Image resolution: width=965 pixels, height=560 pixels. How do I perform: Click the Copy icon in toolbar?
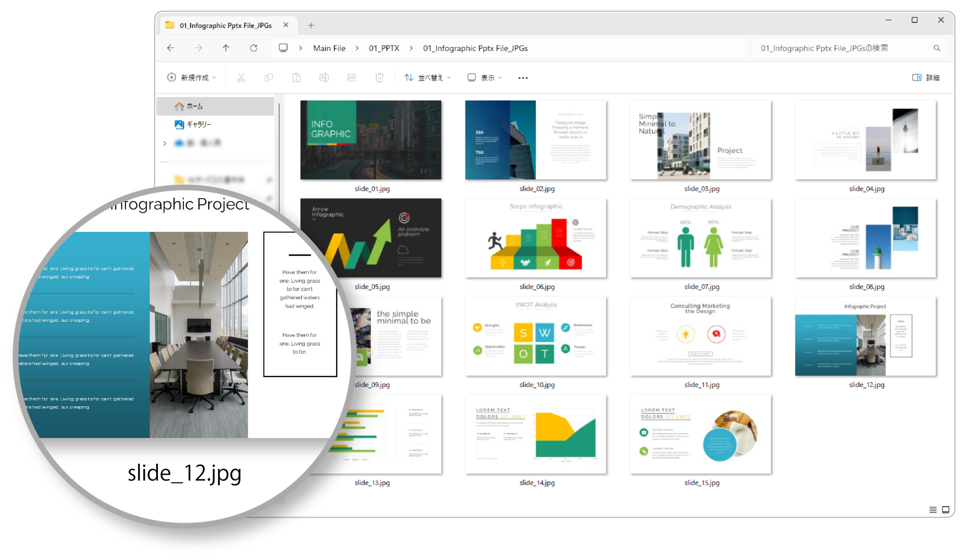[268, 78]
